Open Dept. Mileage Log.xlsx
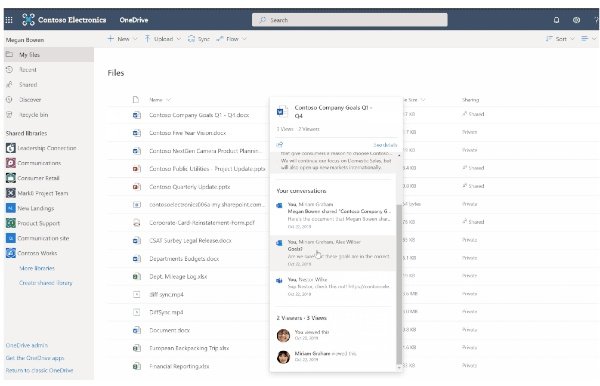This screenshot has width=600, height=386. 178,277
